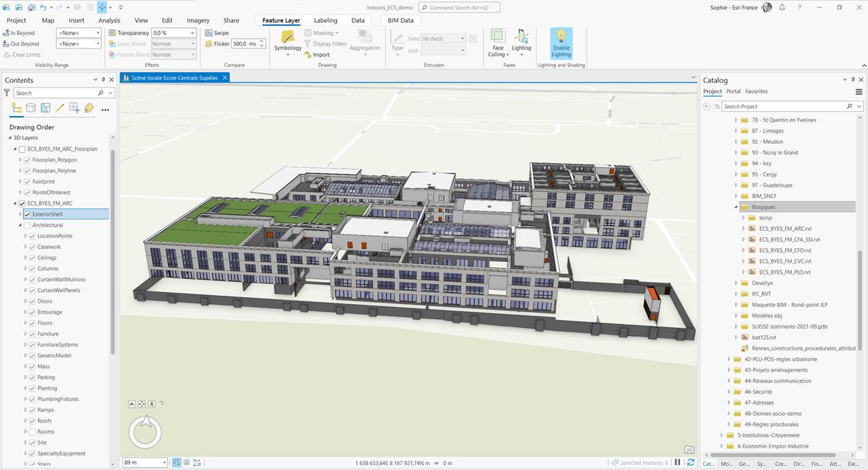
Task: Open the Symbology tool
Action: (288, 42)
